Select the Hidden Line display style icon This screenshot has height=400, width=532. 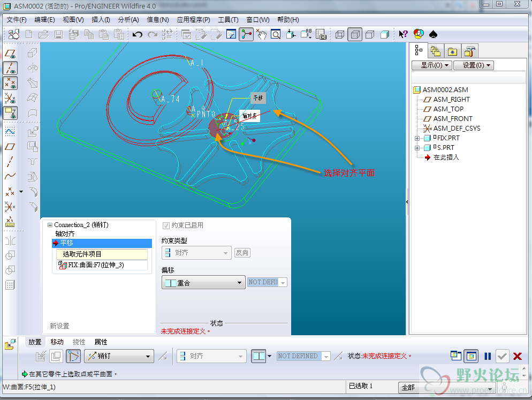click(x=355, y=34)
